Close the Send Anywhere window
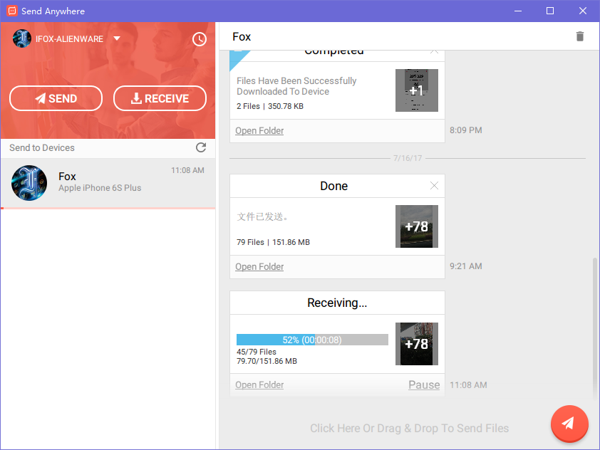The height and width of the screenshot is (450, 600). 582,11
